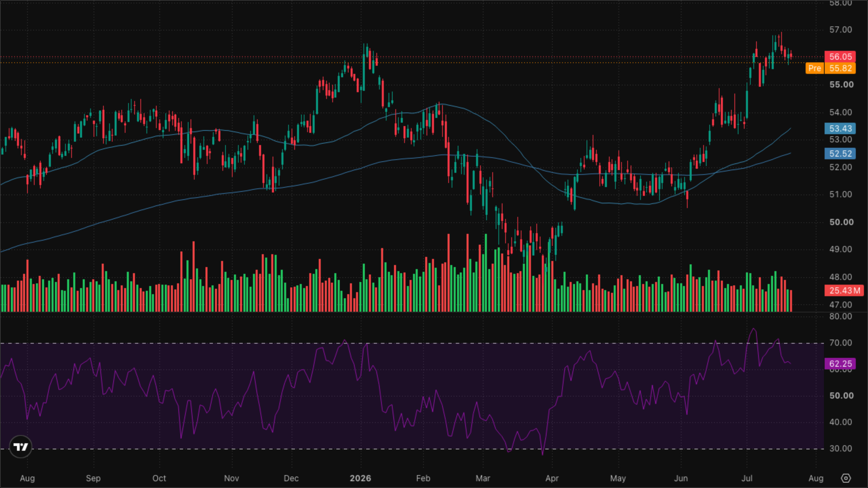Image resolution: width=868 pixels, height=488 pixels.
Task: Click the 70.00 RSI overbought level label
Action: (841, 343)
